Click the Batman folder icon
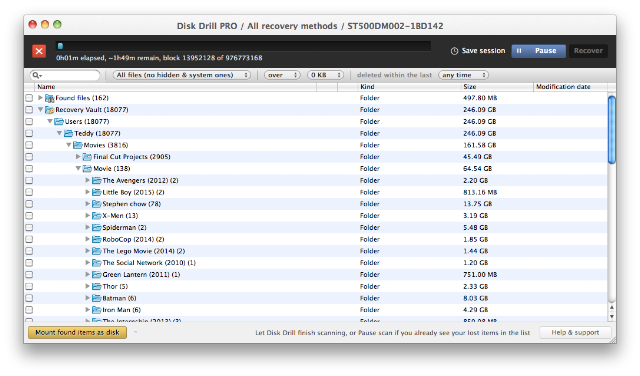 click(x=97, y=298)
